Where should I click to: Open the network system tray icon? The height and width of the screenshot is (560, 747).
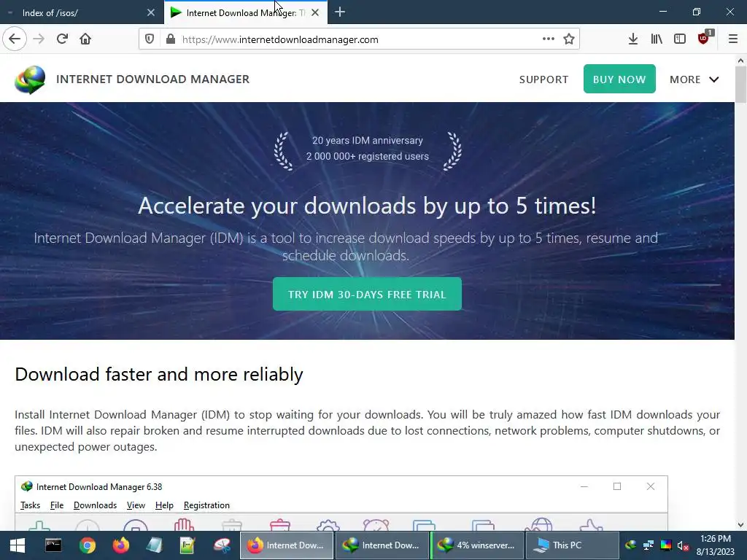point(649,545)
